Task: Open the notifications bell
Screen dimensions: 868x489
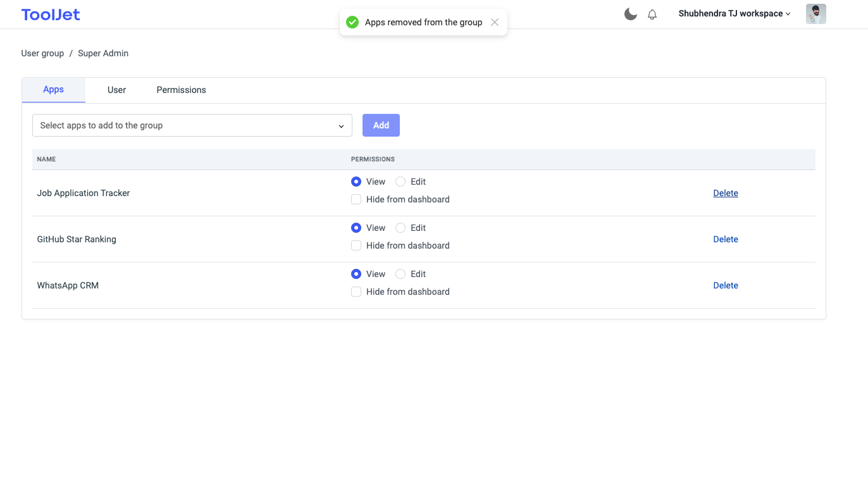Action: coord(652,14)
